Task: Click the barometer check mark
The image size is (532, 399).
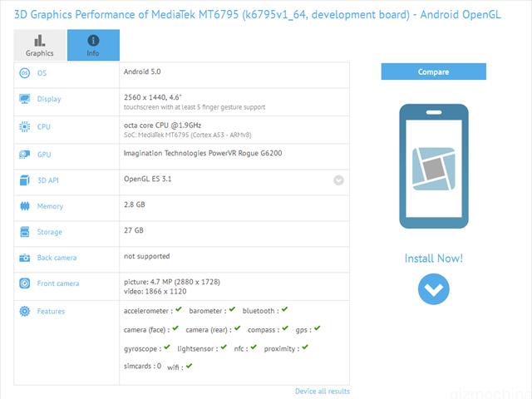Action: (232, 309)
